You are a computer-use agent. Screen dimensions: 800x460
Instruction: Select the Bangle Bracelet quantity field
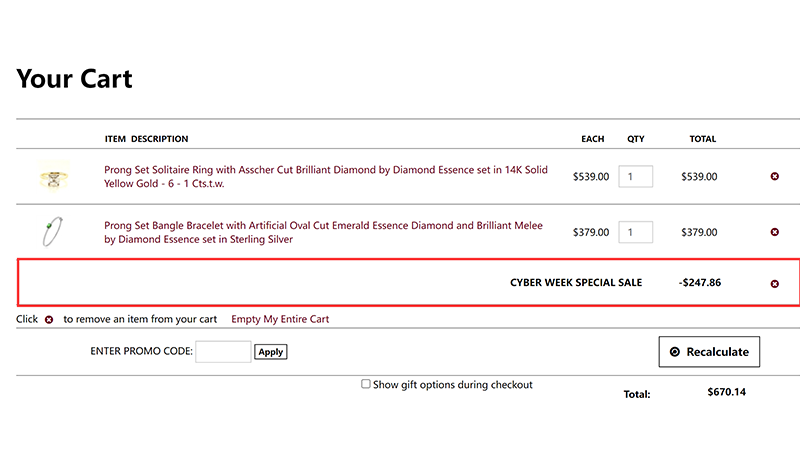tap(635, 233)
